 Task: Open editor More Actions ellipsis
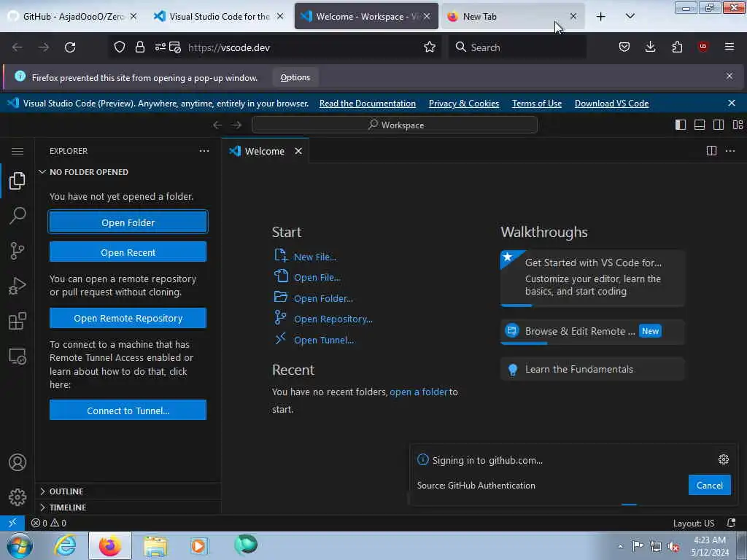[x=730, y=151]
